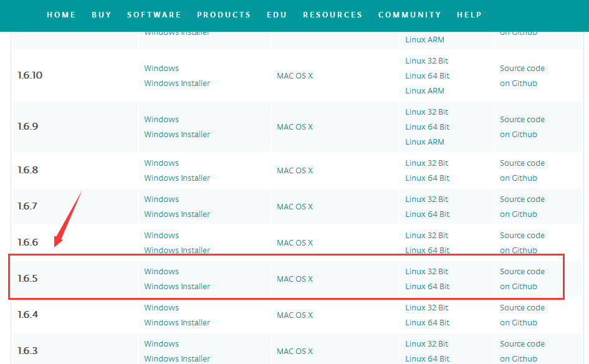Get Linux 64 Bit for version 1.6.5
The image size is (589, 364).
428,286
